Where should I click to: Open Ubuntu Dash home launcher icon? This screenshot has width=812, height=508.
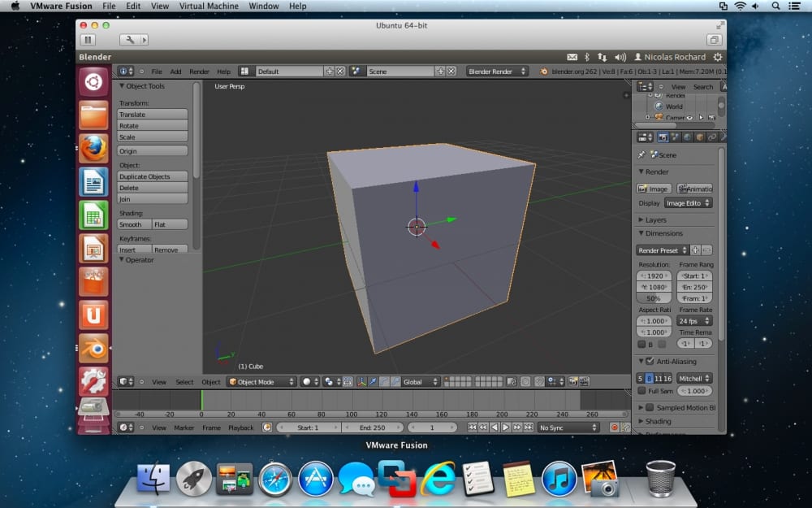(x=93, y=81)
